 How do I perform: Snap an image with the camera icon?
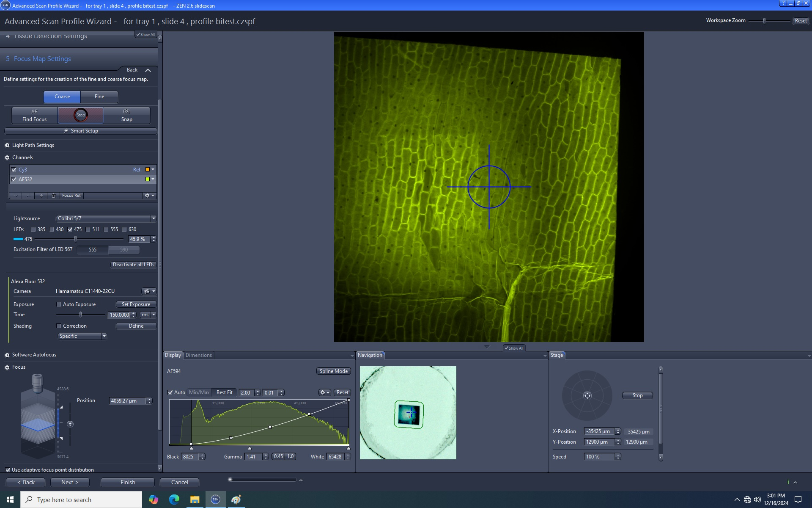(126, 115)
